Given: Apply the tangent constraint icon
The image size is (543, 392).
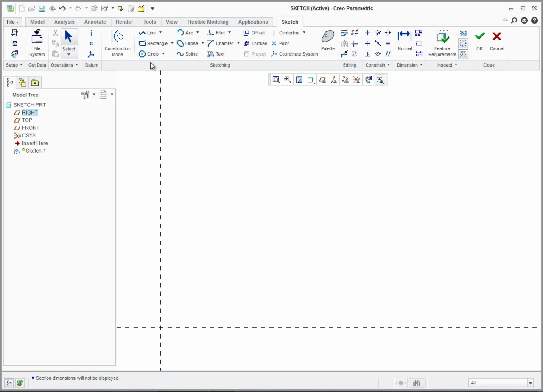Looking at the screenshot, I should point(378,33).
